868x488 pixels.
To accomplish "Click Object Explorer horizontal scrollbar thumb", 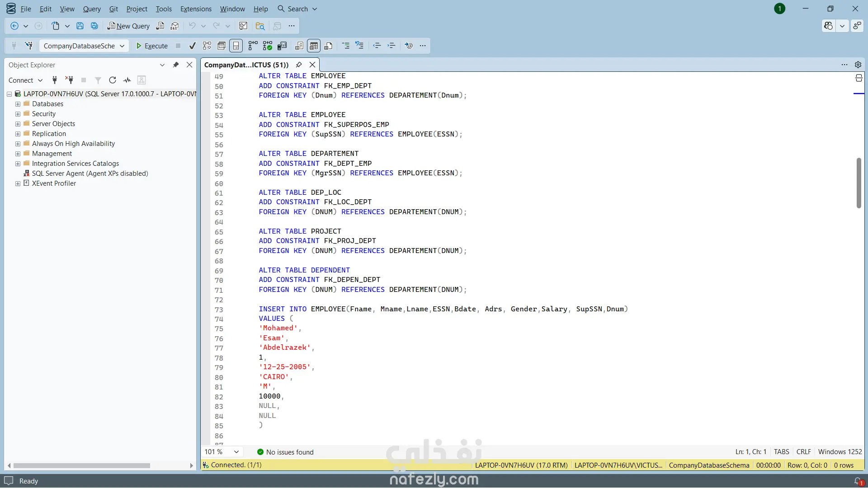I will (x=82, y=465).
